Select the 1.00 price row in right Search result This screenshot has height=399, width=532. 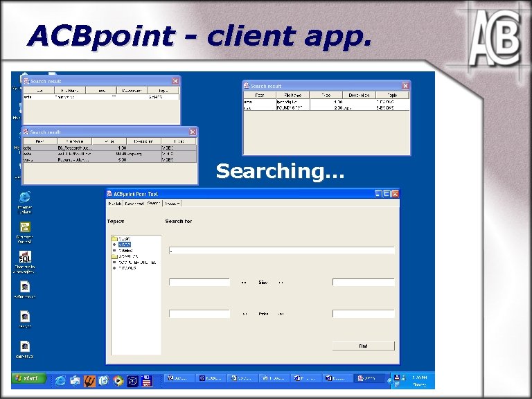pyautogui.click(x=326, y=102)
